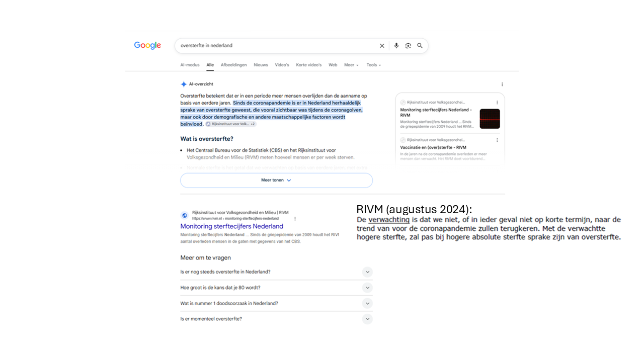
Task: Open the blue 'Monitoring sterftecijfers Nederland' result link
Action: (231, 226)
